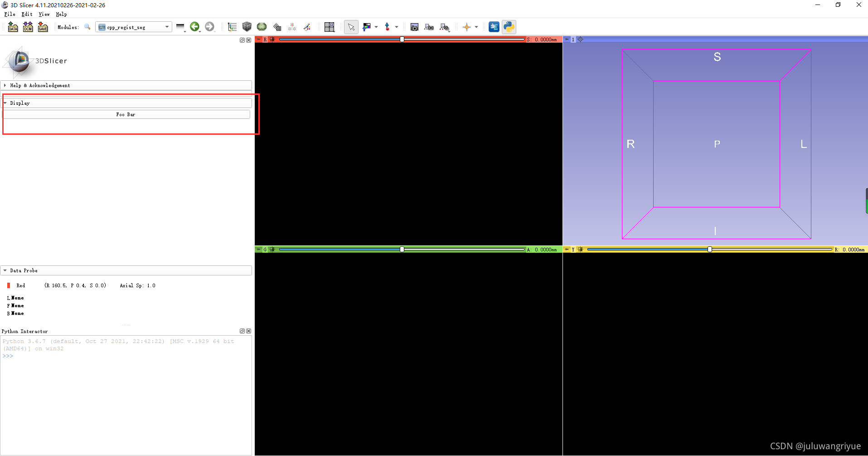Viewport: 868px width, 456px height.
Task: Toggle the yellow slice view pin icon
Action: click(x=567, y=250)
